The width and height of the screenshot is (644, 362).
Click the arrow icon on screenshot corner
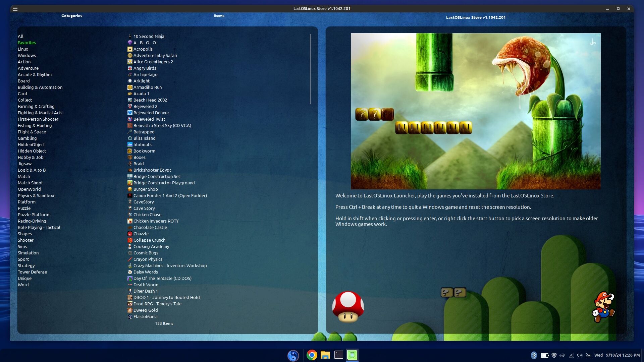click(593, 42)
